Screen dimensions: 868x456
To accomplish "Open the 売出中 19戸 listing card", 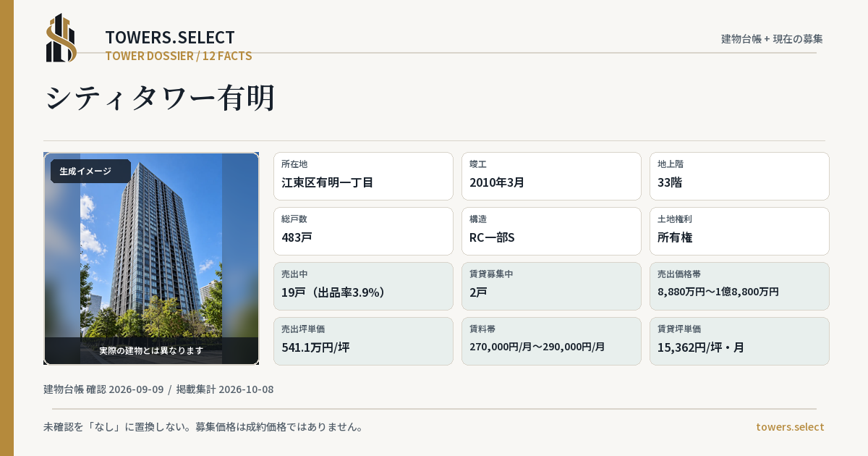I will [x=363, y=286].
